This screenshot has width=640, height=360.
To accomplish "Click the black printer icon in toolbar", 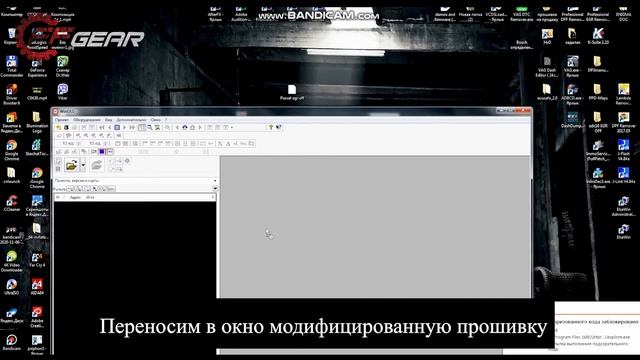I will (66, 127).
